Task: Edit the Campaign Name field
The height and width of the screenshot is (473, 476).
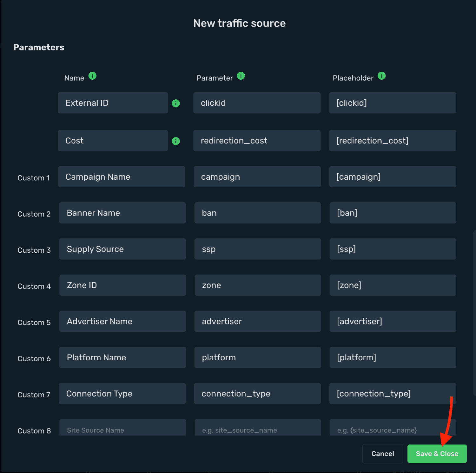Action: click(122, 177)
